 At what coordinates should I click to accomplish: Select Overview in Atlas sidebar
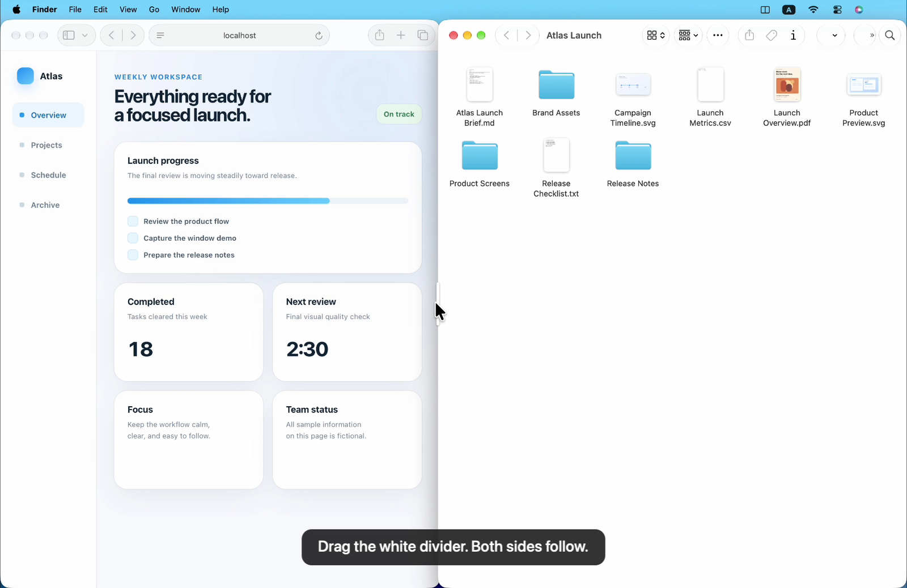pos(48,115)
